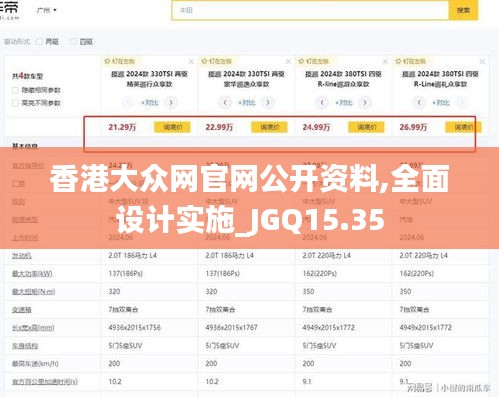Remove the last 380TSI R-Line column
This screenshot has width=499, height=397.
[482, 62]
